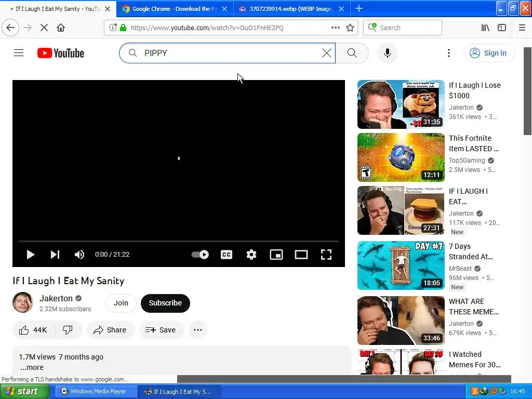The image size is (532, 399).
Task: Stop loading the page with X button
Action: point(44,28)
